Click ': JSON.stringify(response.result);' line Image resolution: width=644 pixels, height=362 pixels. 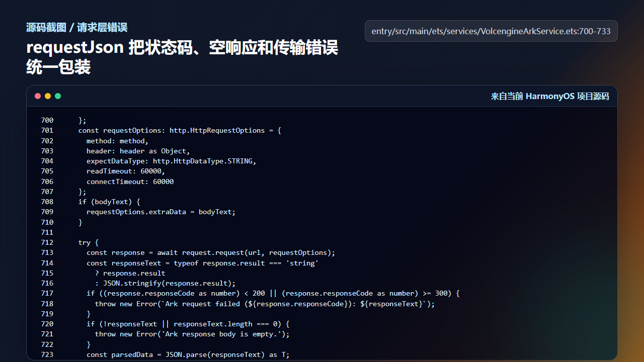pos(165,283)
